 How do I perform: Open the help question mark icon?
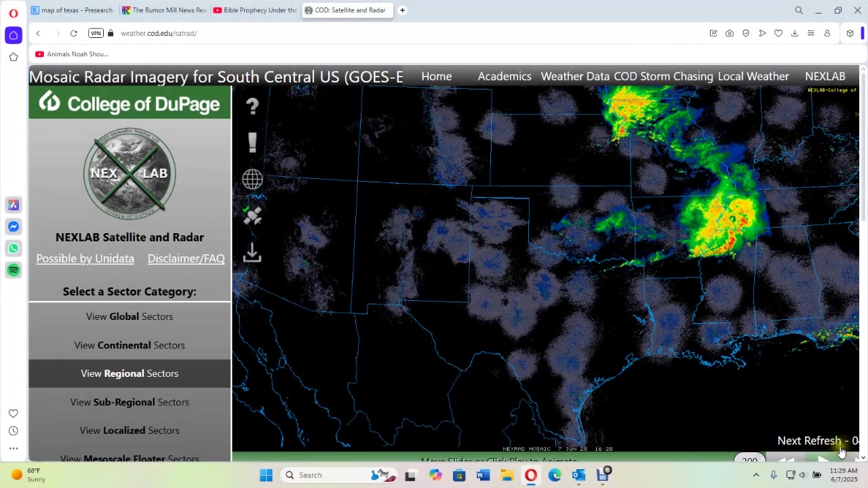point(252,106)
